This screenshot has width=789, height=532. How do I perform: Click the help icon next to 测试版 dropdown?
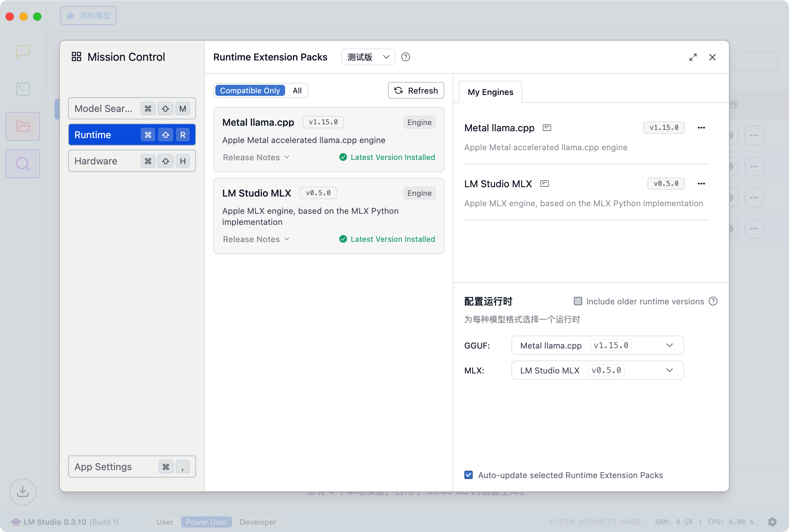click(406, 57)
